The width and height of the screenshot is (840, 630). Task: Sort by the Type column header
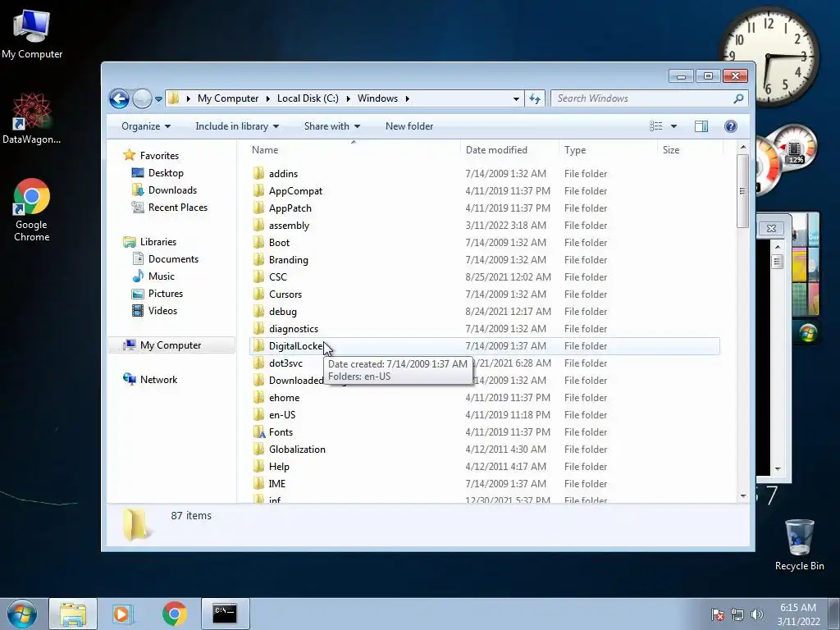pos(608,150)
